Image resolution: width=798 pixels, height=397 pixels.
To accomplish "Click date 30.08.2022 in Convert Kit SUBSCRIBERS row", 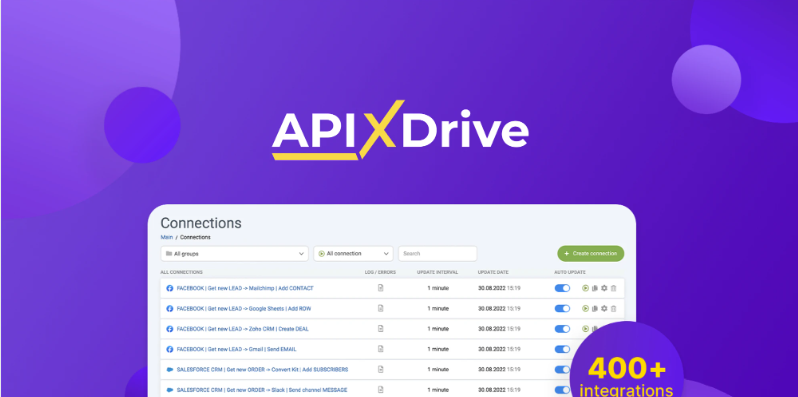I will [x=492, y=370].
